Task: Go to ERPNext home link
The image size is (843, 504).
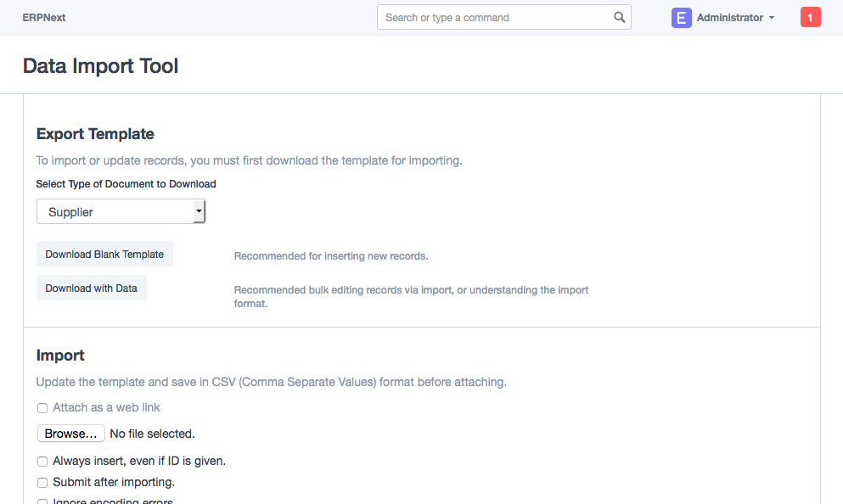Action: coord(44,18)
